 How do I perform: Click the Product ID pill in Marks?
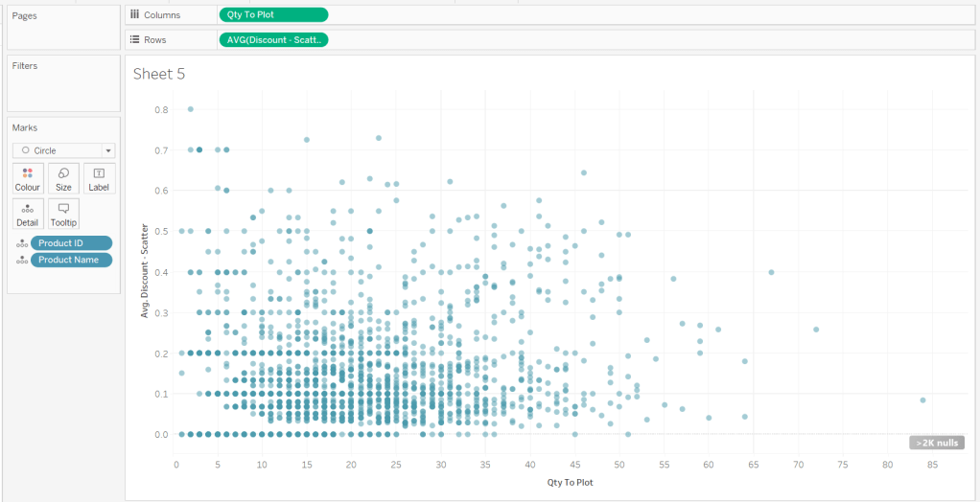point(71,243)
